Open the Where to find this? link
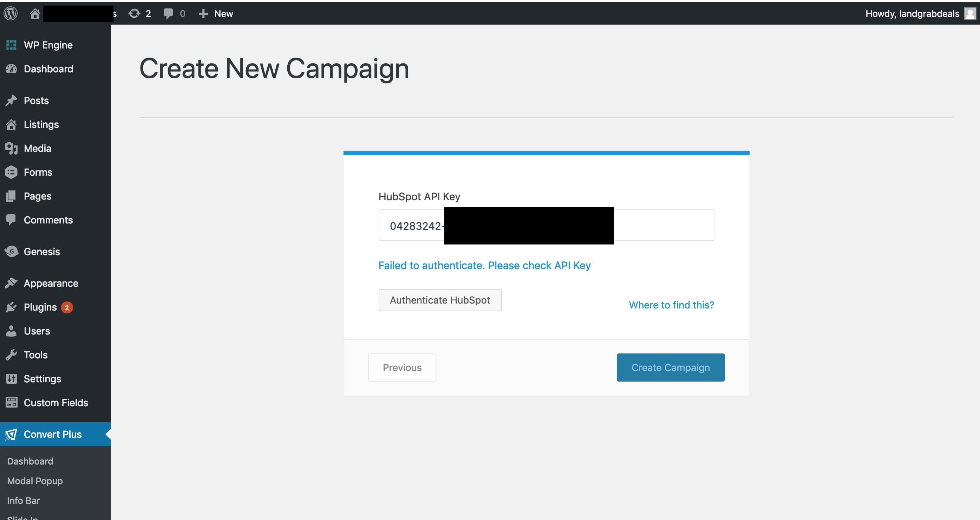Screen dimensions: 980x520 click(x=672, y=305)
